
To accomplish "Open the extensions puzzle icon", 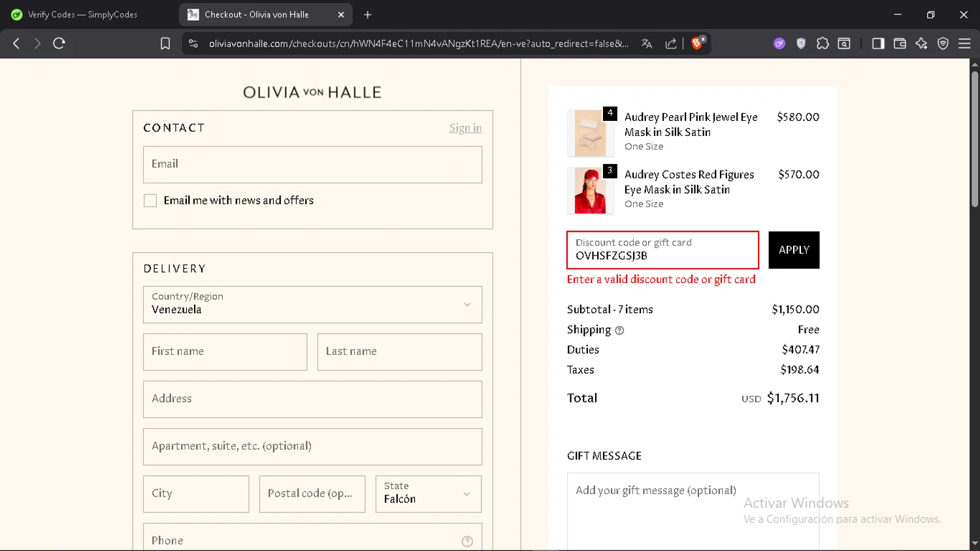I will click(x=823, y=43).
